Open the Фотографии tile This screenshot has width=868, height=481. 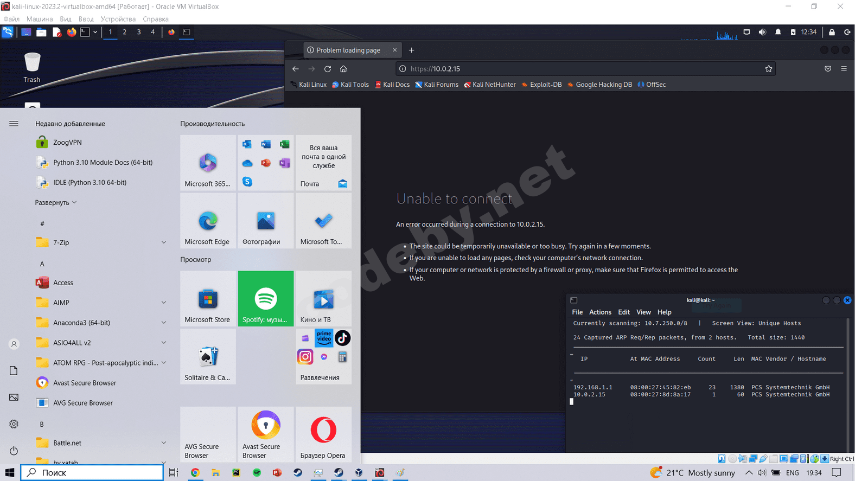pos(266,221)
